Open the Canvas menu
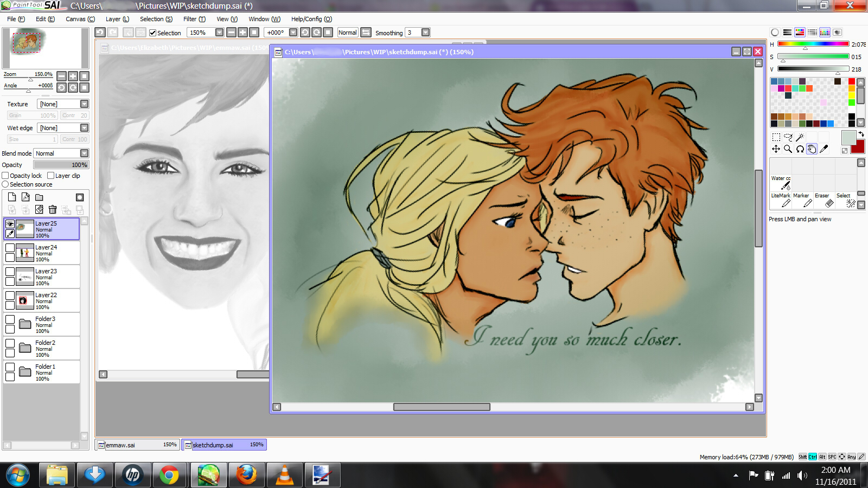868x488 pixels. pyautogui.click(x=80, y=19)
